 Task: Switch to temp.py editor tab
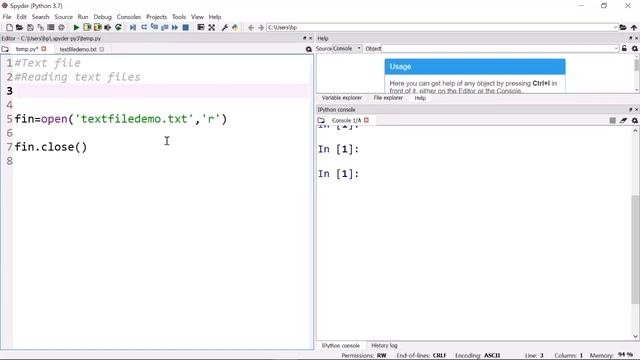pyautogui.click(x=27, y=49)
